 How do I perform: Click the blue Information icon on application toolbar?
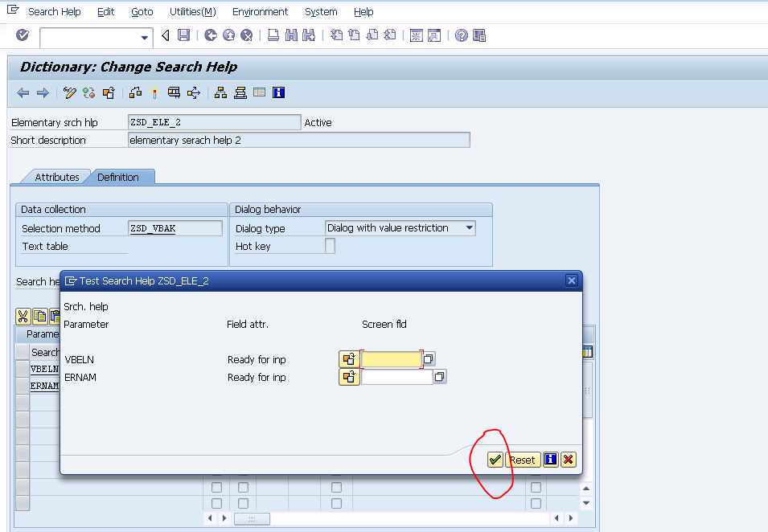[277, 92]
